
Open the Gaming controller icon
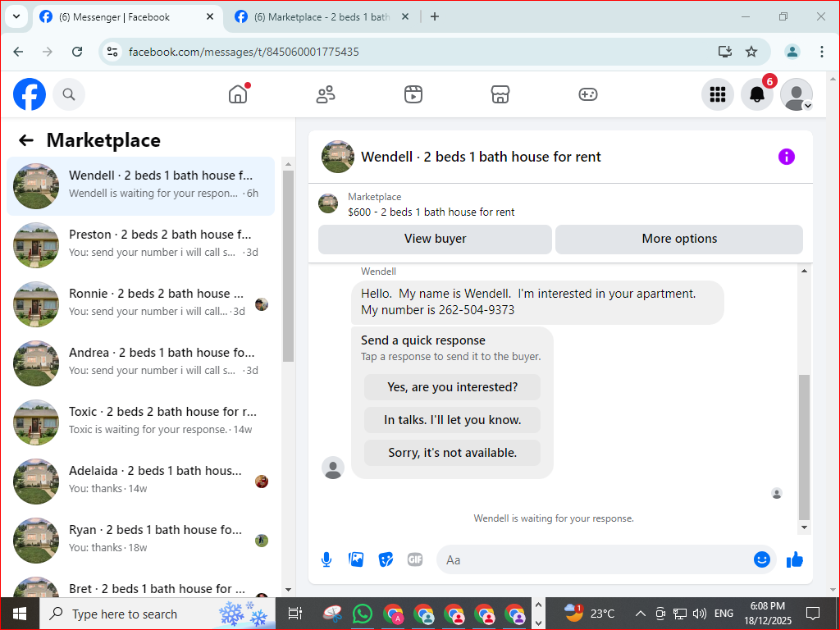(587, 94)
